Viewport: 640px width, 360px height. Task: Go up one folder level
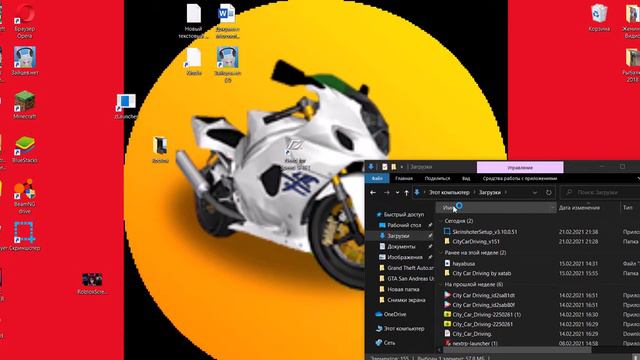pos(407,192)
